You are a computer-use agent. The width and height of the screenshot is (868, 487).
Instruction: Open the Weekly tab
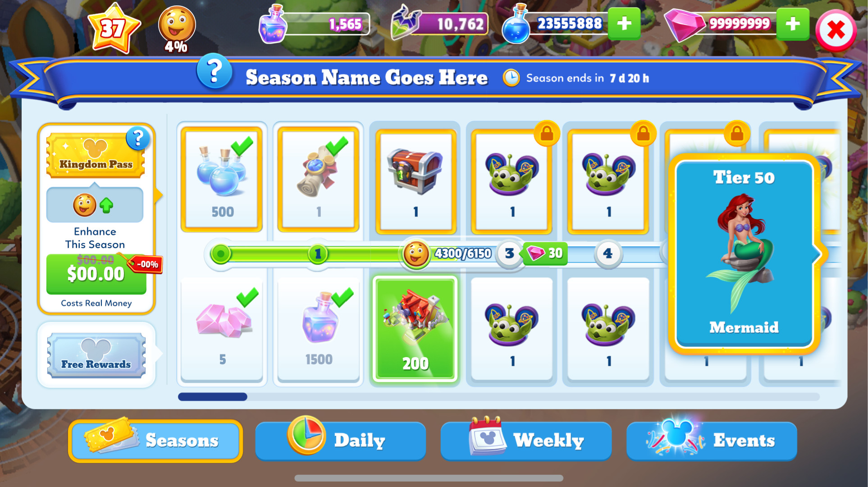pos(526,441)
